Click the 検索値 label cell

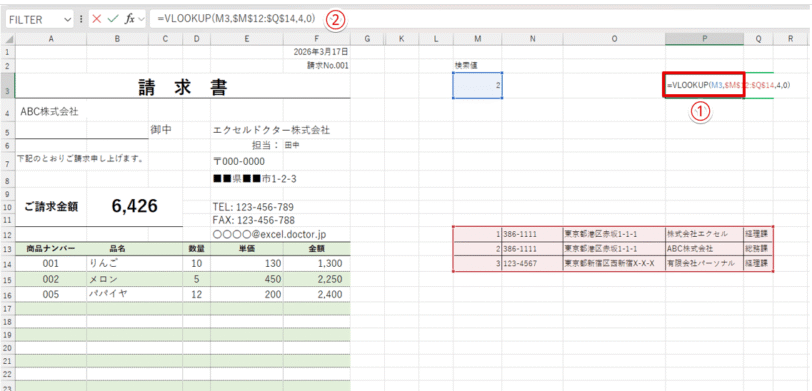coord(477,66)
